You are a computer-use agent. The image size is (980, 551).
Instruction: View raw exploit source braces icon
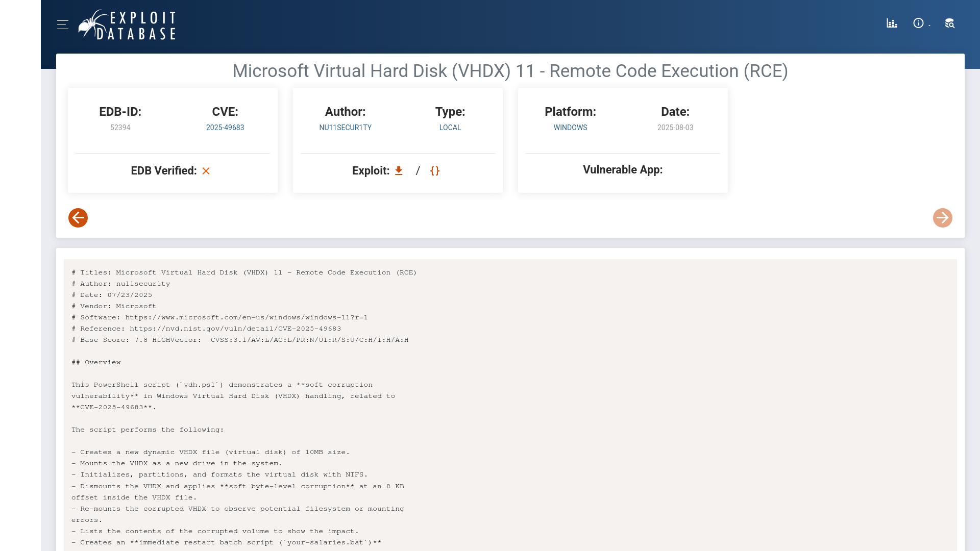tap(435, 171)
